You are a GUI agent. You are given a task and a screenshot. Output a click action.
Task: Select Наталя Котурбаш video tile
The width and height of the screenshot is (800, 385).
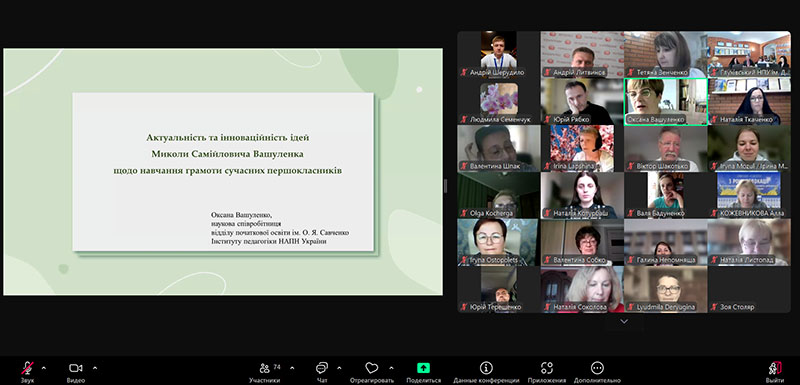coord(582,195)
